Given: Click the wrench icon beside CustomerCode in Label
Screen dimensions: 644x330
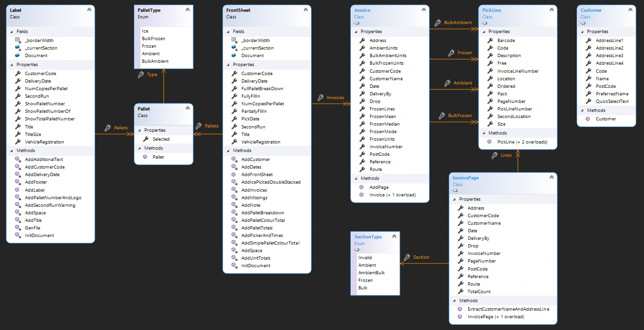Looking at the screenshot, I should (x=17, y=74).
